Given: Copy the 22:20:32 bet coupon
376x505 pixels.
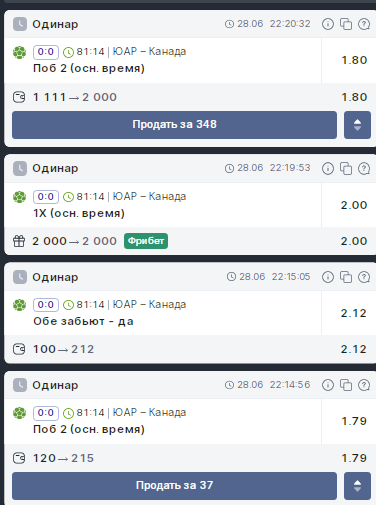Looking at the screenshot, I should coord(346,24).
